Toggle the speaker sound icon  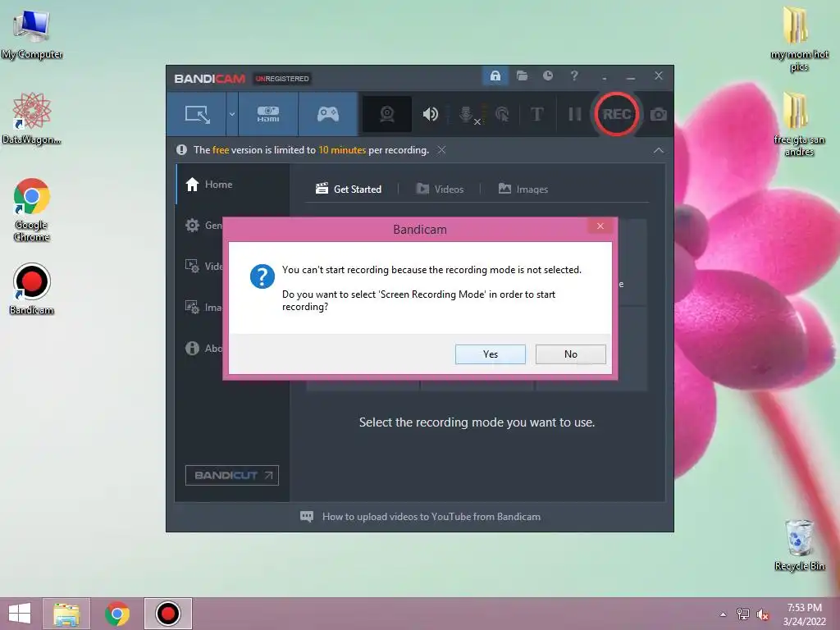tap(430, 114)
